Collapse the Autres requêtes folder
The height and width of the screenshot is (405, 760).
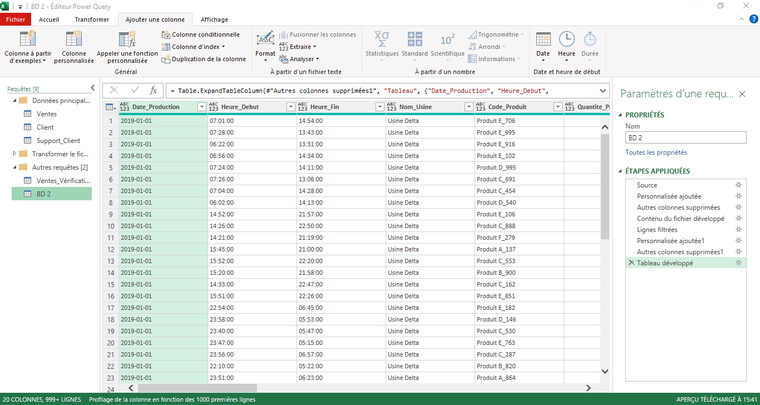point(14,167)
